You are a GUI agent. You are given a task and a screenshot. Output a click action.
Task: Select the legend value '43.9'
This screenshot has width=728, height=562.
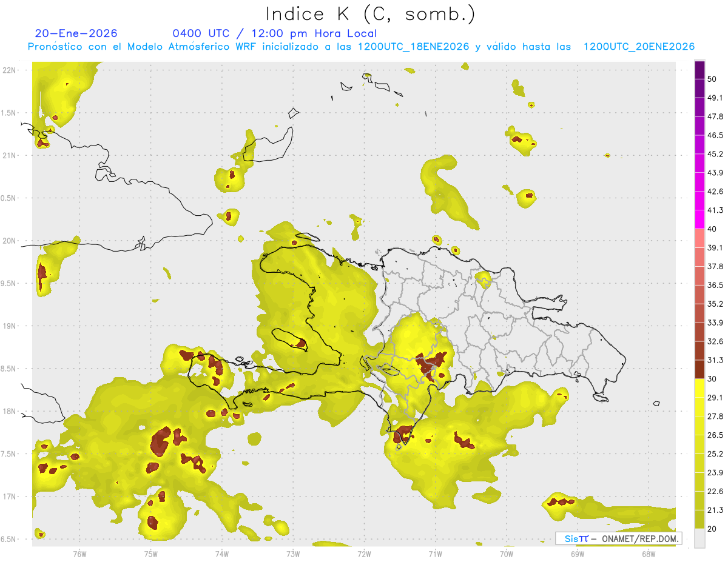click(x=715, y=173)
